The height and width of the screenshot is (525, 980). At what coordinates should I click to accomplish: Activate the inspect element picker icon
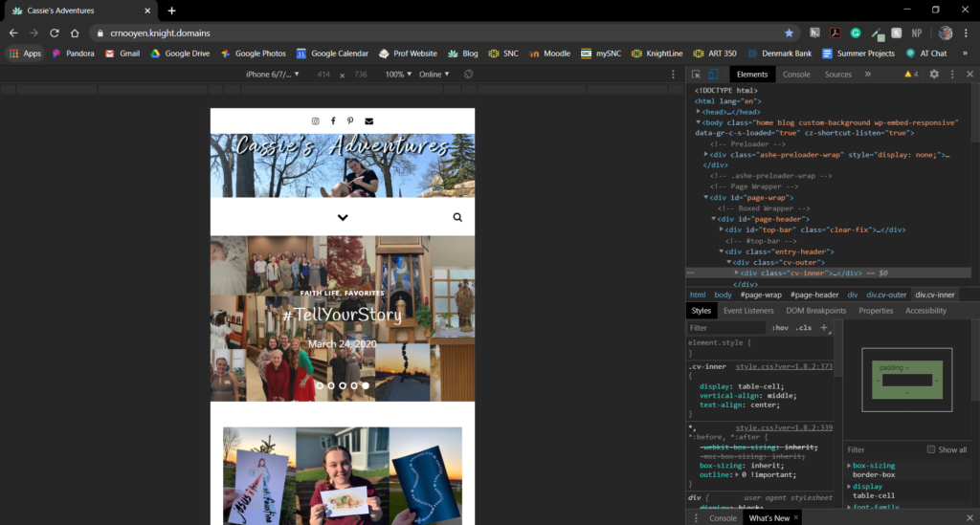[x=697, y=75]
